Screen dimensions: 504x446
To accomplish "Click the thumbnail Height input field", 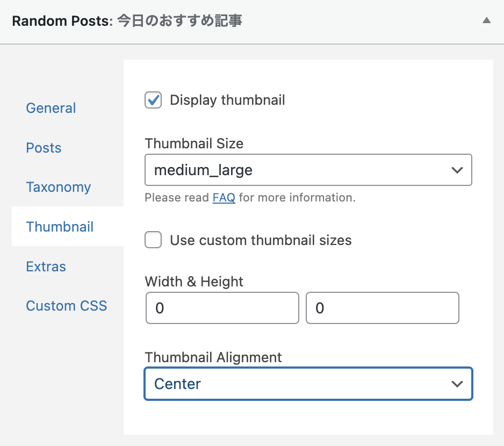I will click(x=382, y=308).
